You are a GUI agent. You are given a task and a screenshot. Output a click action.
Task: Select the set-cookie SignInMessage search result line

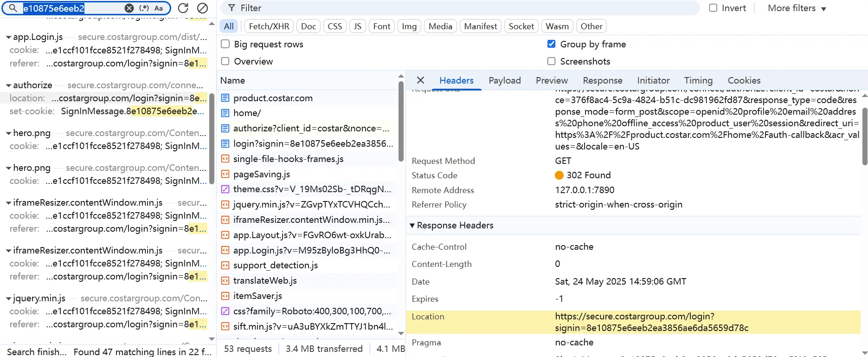click(x=106, y=111)
